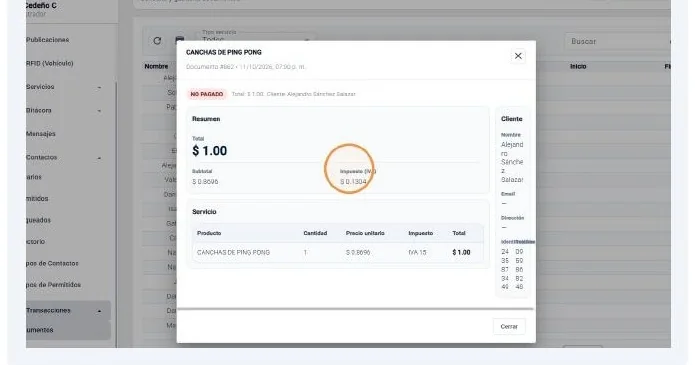Open Tipos de Permitidos sidebar item
The height and width of the screenshot is (365, 695).
(x=53, y=285)
